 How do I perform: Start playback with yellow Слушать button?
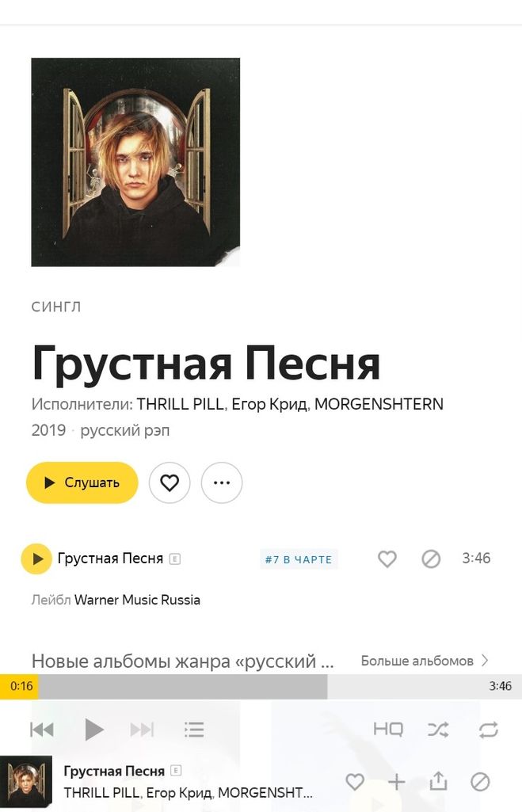pos(82,482)
